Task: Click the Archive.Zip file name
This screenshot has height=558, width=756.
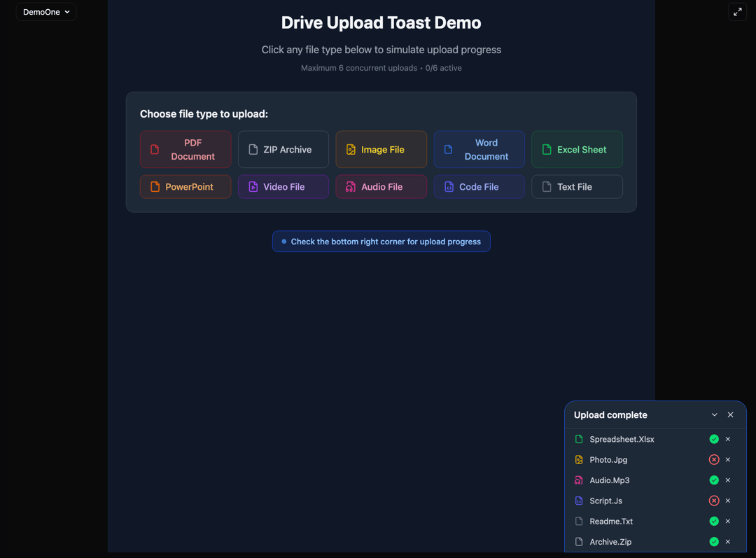Action: coord(610,542)
